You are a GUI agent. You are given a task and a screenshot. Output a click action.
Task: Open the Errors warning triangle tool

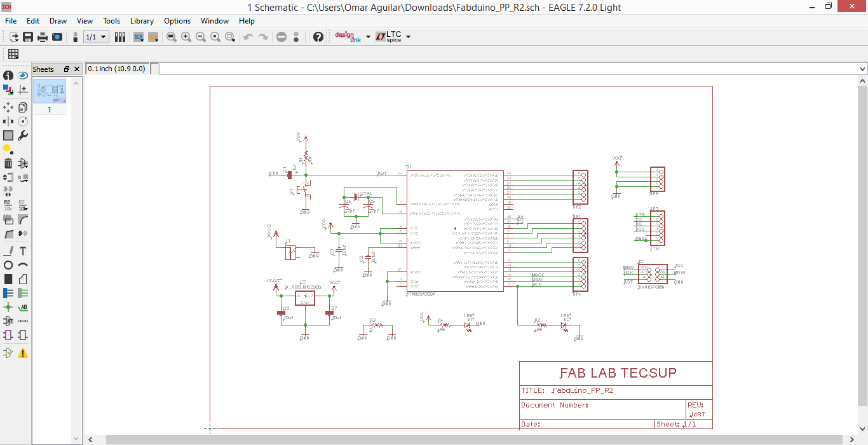coord(23,353)
